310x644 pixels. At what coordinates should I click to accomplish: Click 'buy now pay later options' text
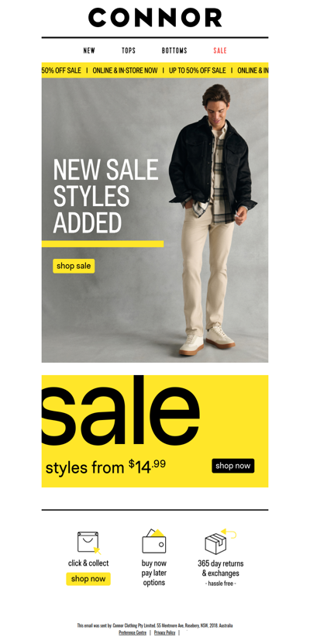[x=154, y=573]
